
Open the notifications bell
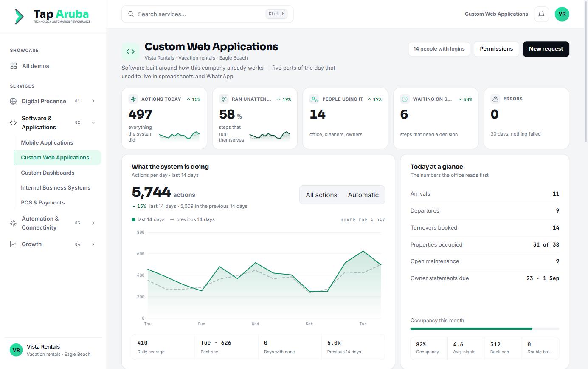pyautogui.click(x=541, y=14)
